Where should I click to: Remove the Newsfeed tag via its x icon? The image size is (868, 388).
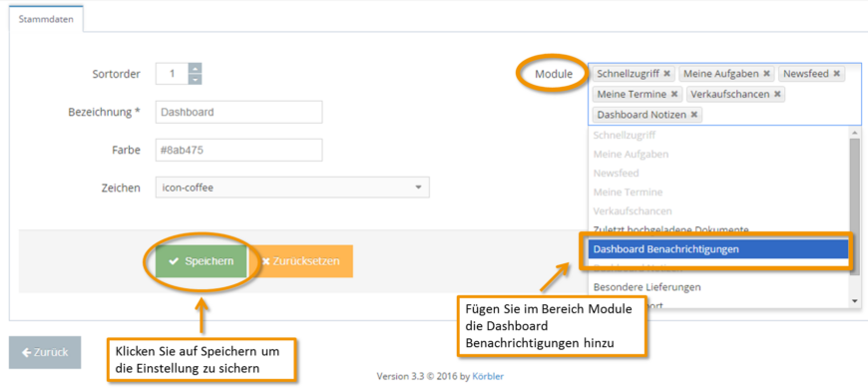(836, 74)
